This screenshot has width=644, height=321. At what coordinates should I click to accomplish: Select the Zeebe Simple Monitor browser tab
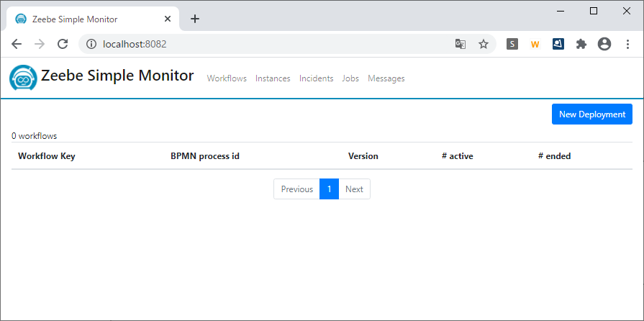[x=93, y=19]
